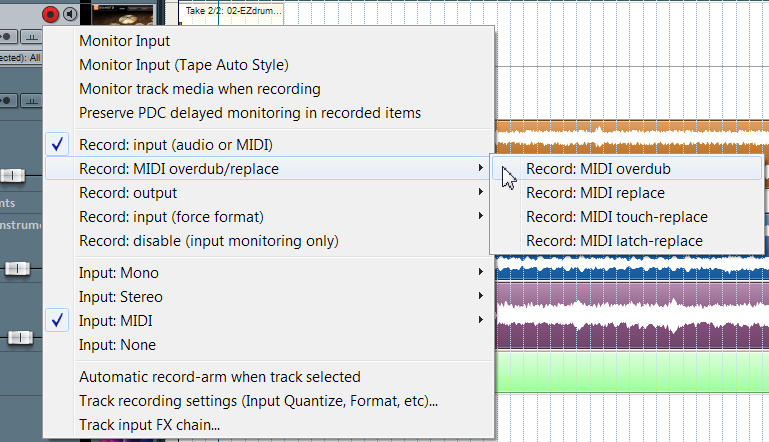The width and height of the screenshot is (769, 442).
Task: Pick Record: MIDI latch-replace
Action: coord(614,241)
